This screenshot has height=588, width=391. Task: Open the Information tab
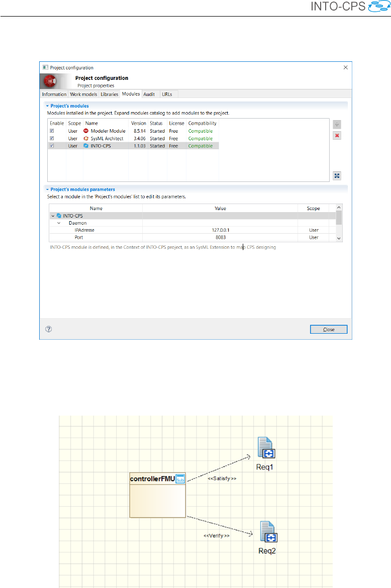54,94
